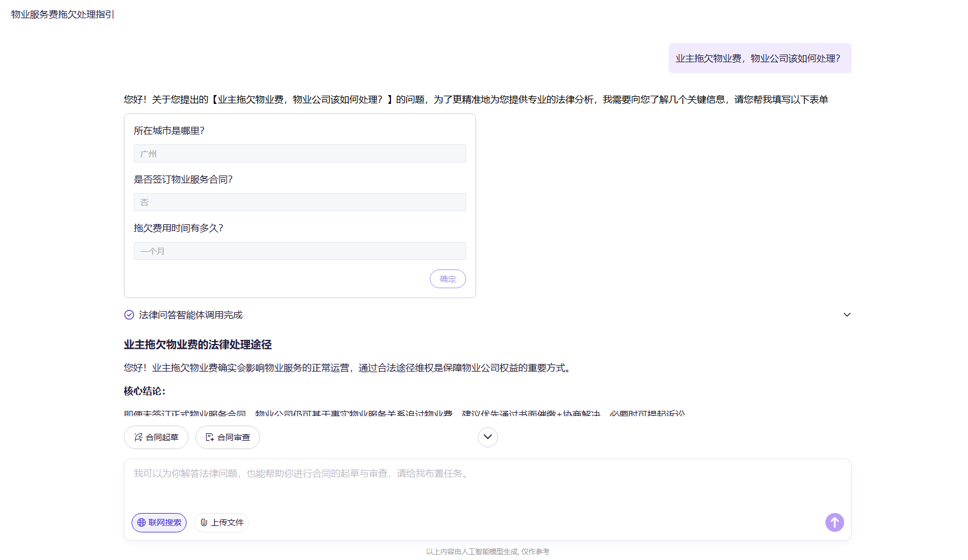Open the 合同审查 contract review tool
968x560 pixels.
click(228, 437)
